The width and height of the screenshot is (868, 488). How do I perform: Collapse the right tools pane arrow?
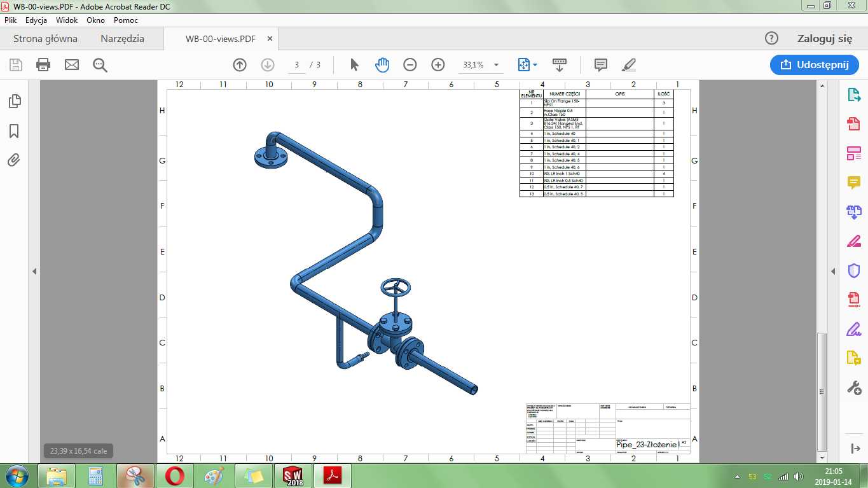point(833,272)
